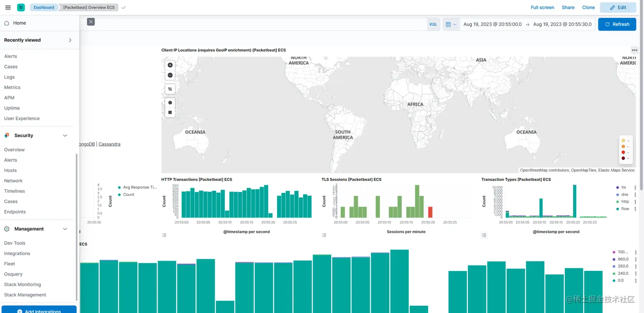Collapse the Management section
This screenshot has height=313, width=644.
point(65,229)
